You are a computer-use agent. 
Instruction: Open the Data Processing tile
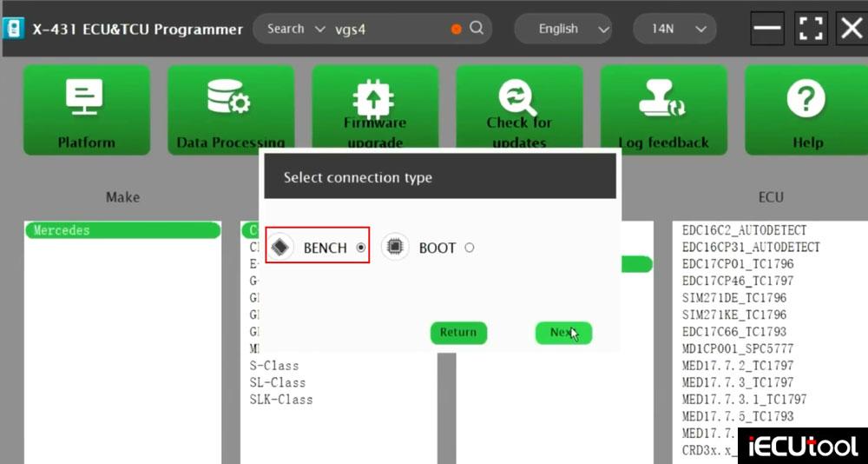(x=230, y=110)
